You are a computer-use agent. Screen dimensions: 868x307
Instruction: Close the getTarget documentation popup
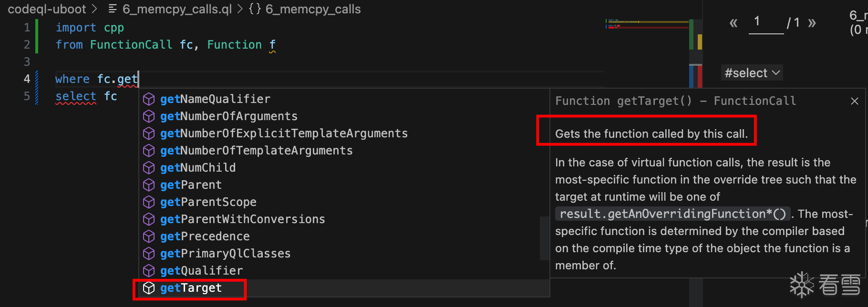click(x=854, y=101)
